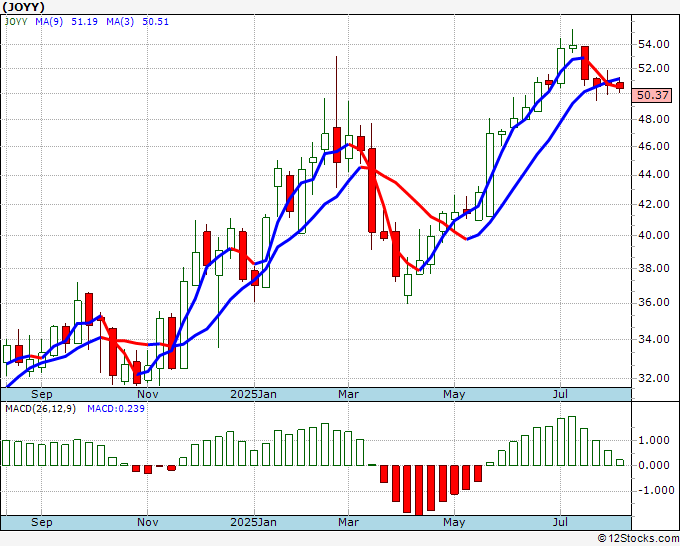Click the tallest red MACD histogram bar
The height and width of the screenshot is (546, 680).
coord(419,490)
